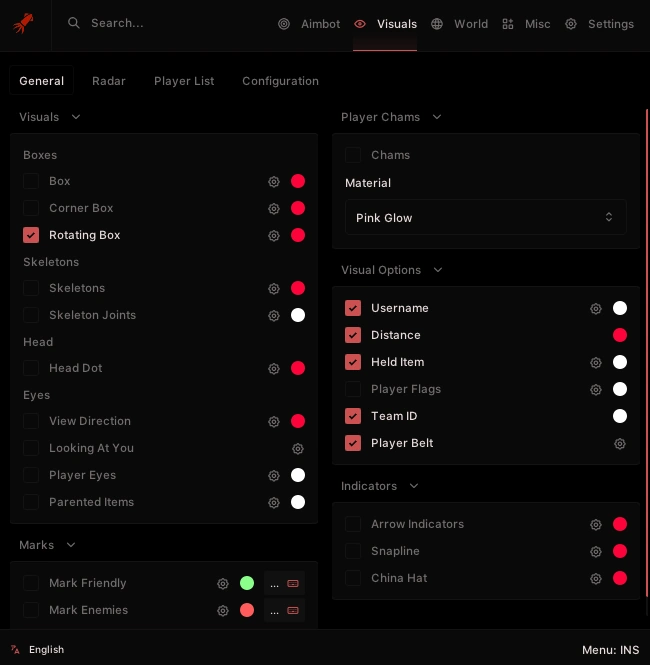The height and width of the screenshot is (665, 650).
Task: Open settings gear for Held Item
Action: [596, 362]
